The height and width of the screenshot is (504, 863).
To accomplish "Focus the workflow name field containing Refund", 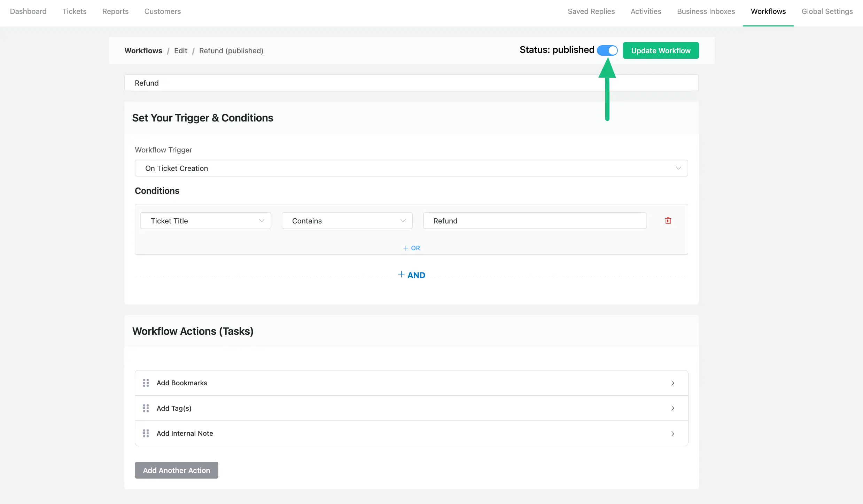I will tap(411, 83).
